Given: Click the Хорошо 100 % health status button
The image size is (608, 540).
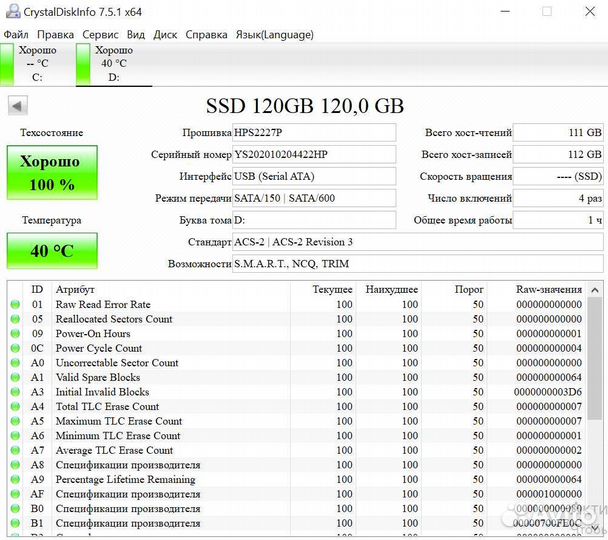Looking at the screenshot, I should click(x=52, y=173).
